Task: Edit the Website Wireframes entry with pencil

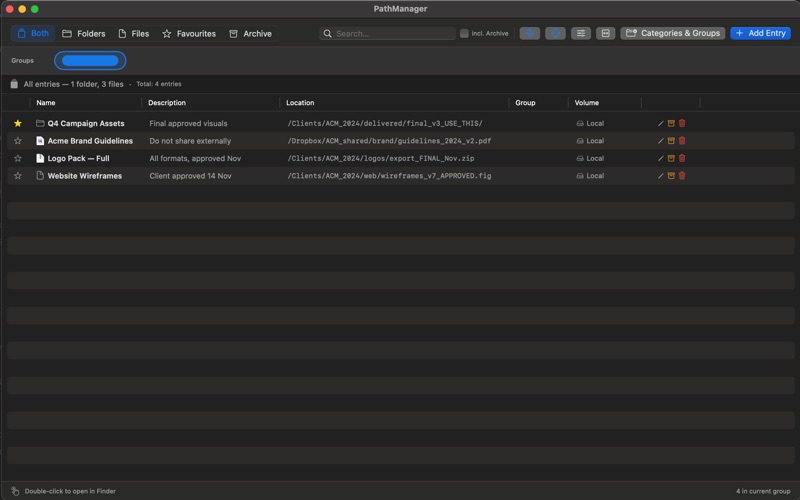Action: click(661, 176)
